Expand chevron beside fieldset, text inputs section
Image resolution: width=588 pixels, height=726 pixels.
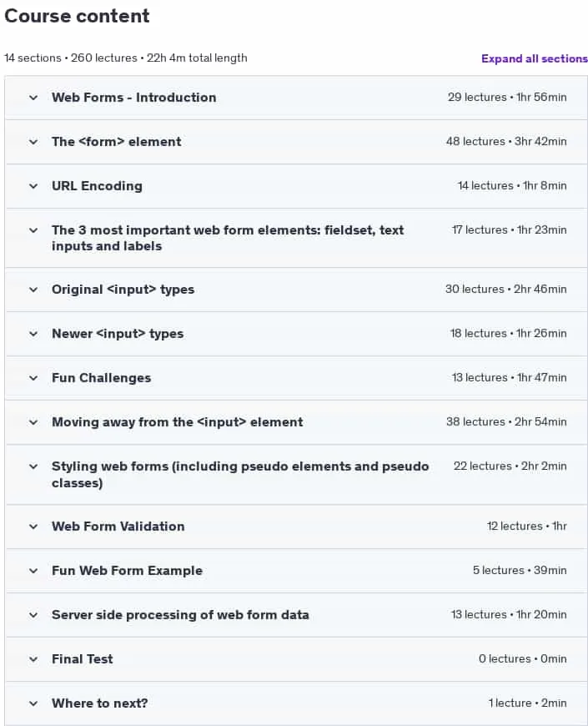coord(33,230)
